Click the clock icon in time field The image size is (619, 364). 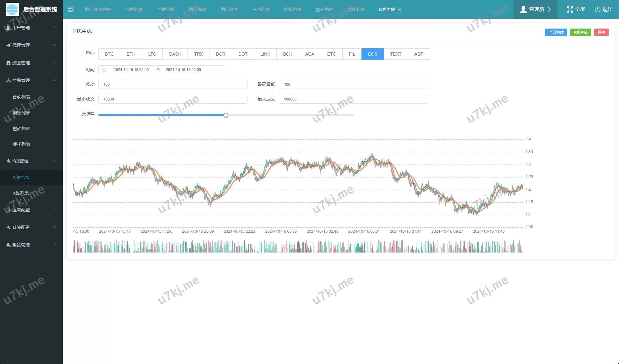(104, 70)
